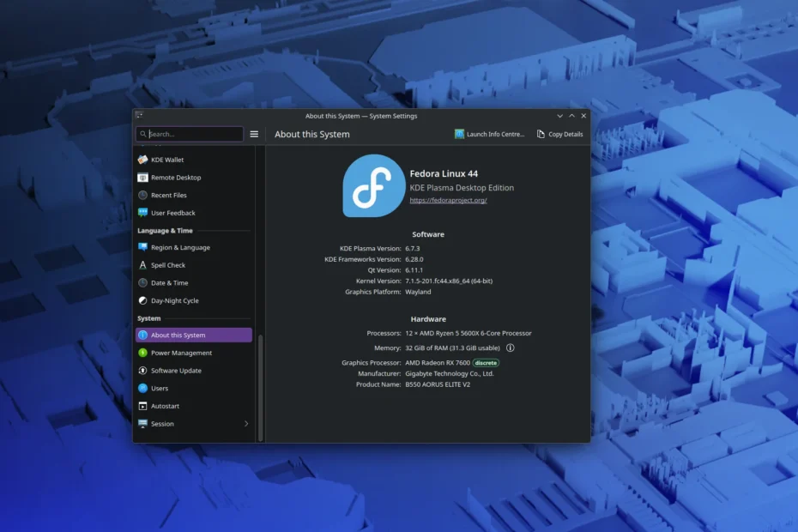The height and width of the screenshot is (532, 798).
Task: Go to Remote Desktop settings
Action: pyautogui.click(x=193, y=177)
